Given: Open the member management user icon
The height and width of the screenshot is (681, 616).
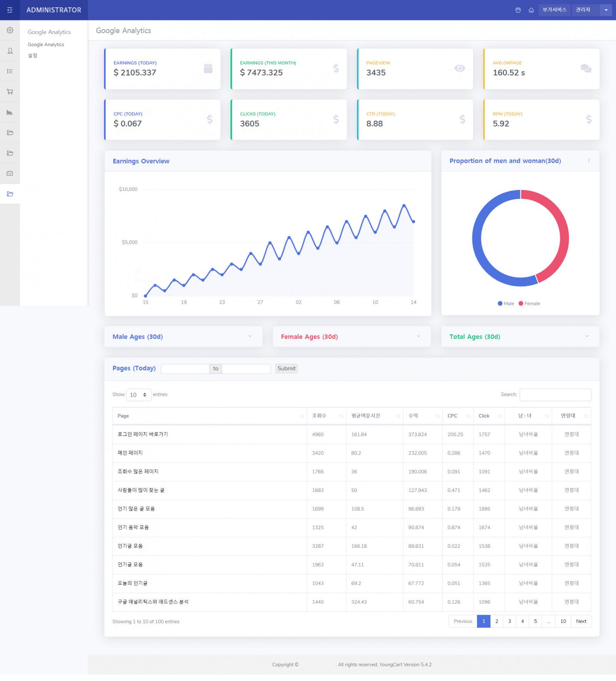Looking at the screenshot, I should (x=10, y=51).
